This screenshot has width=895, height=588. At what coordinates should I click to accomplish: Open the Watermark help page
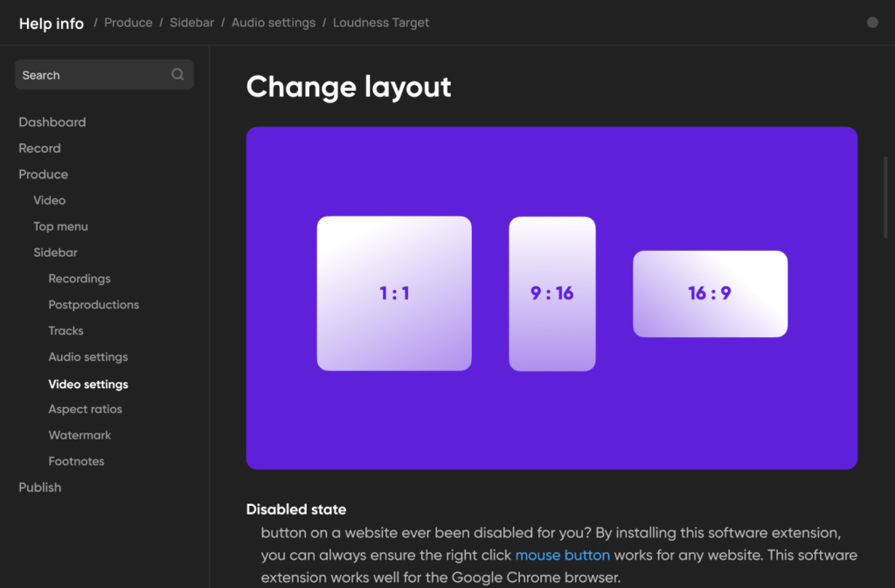(80, 435)
